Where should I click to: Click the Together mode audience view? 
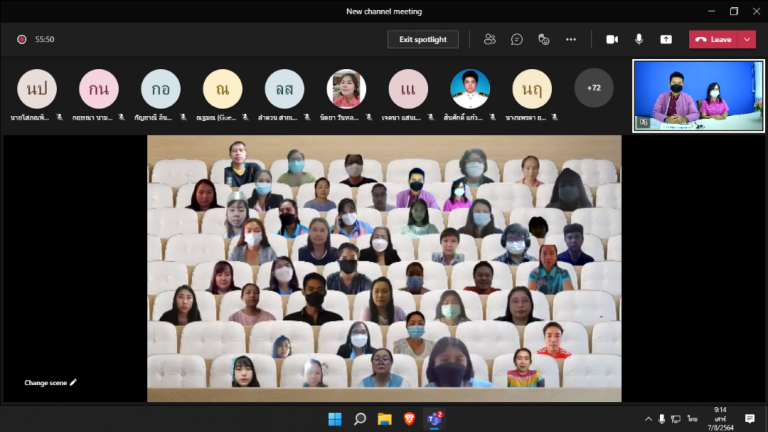pos(384,268)
